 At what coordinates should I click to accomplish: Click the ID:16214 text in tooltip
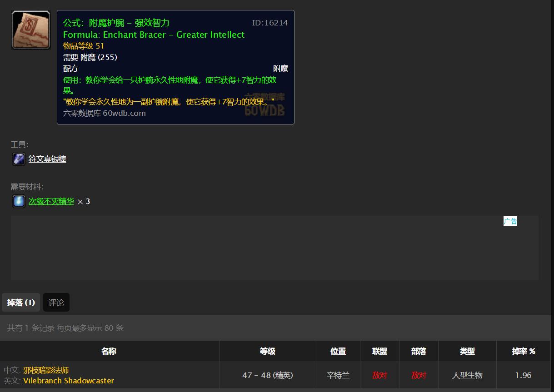point(270,23)
